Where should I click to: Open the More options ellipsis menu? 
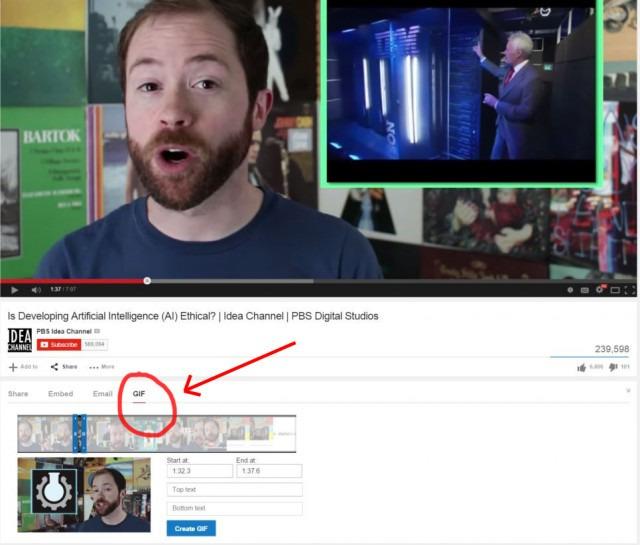(x=102, y=367)
